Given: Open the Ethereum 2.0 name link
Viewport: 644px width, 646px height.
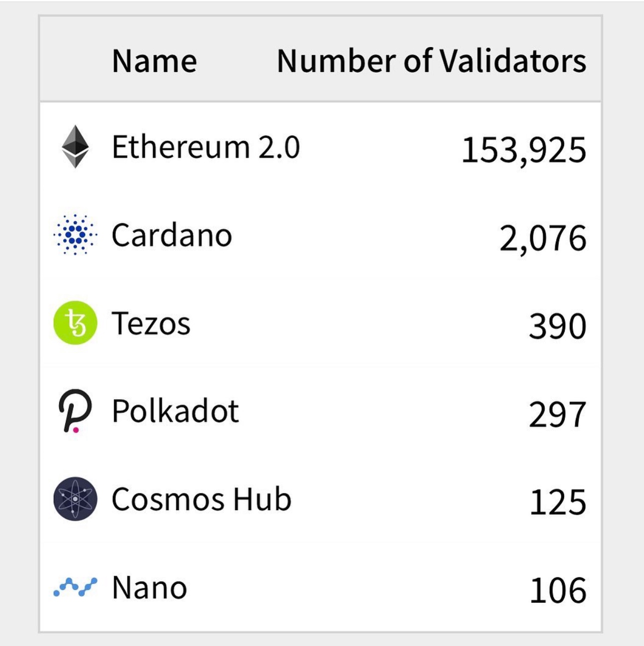Looking at the screenshot, I should coord(206,147).
